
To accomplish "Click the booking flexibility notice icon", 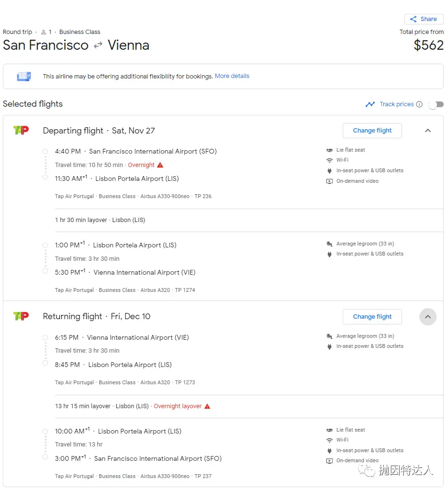I will [24, 76].
